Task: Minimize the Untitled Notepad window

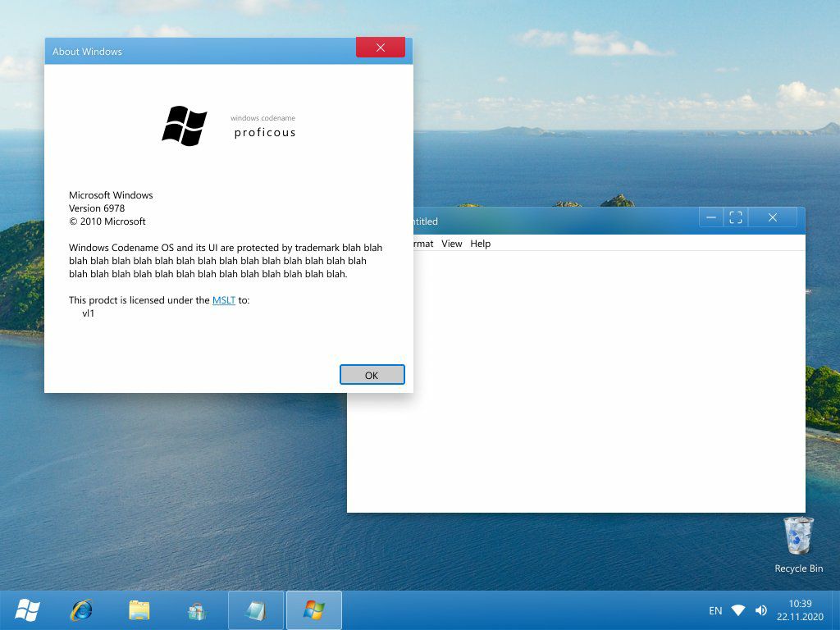Action: (x=711, y=217)
